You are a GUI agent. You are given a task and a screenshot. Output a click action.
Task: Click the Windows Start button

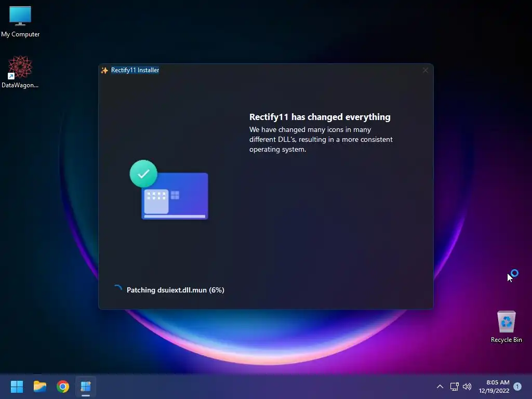tap(17, 387)
